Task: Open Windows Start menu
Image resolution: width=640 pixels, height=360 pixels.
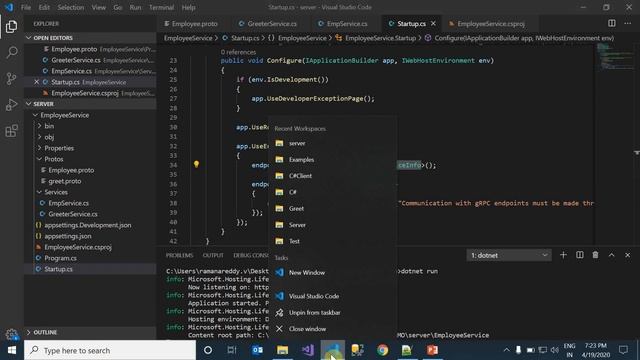Action: point(12,350)
